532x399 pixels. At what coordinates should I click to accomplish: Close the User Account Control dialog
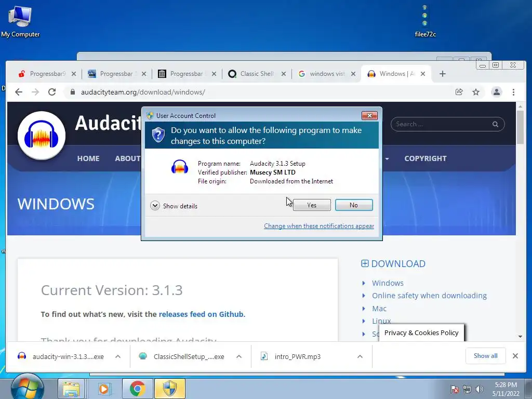[x=369, y=116]
